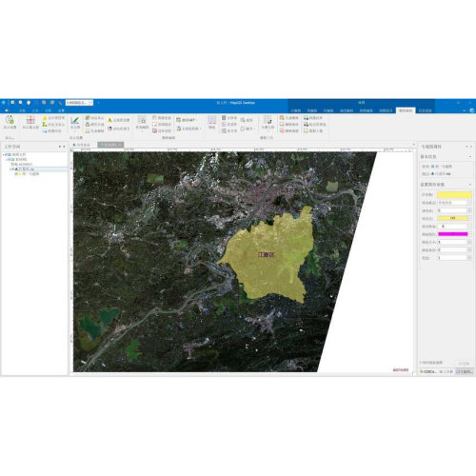
Task: Pick the large yellow color swatch in panel
Action: click(454, 194)
